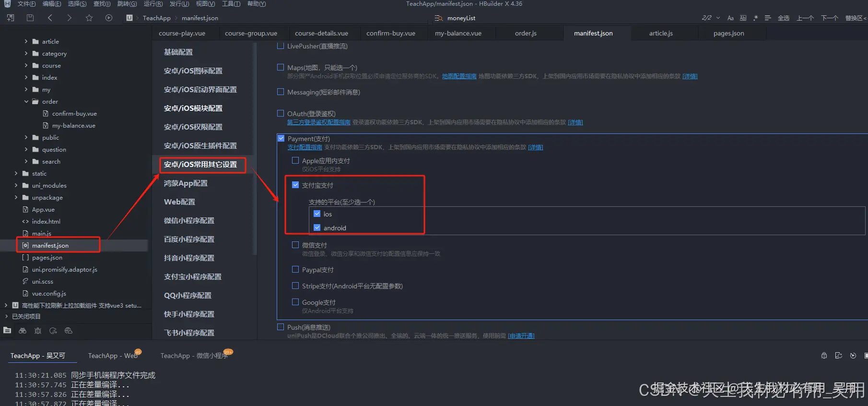The image size is (868, 406).
Task: Click the bug icon in console toolbar
Action: (824, 356)
